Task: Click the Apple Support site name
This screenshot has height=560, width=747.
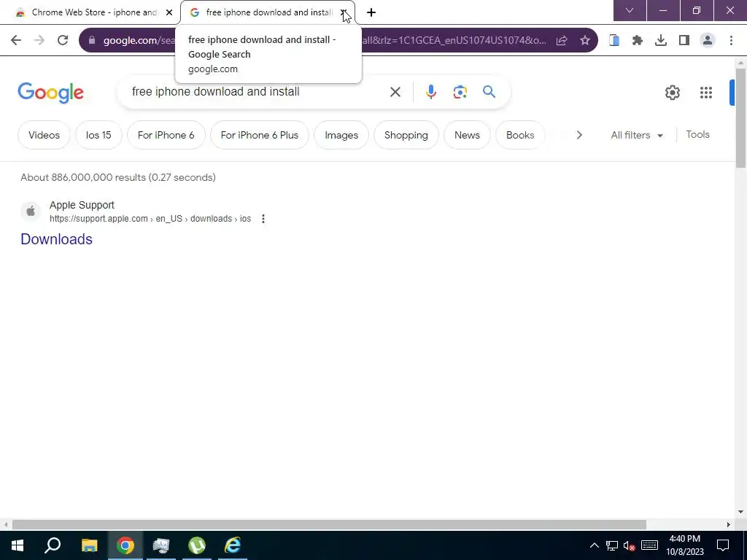Action: pos(82,205)
